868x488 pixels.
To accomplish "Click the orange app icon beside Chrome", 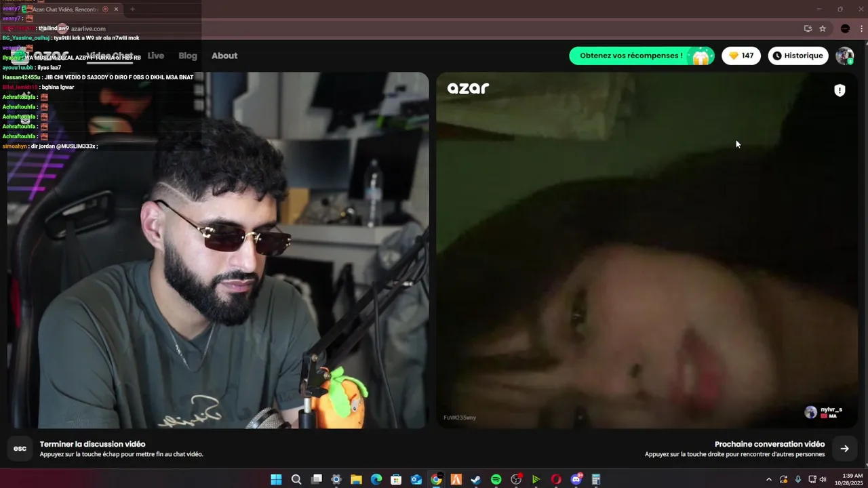I will (x=456, y=479).
